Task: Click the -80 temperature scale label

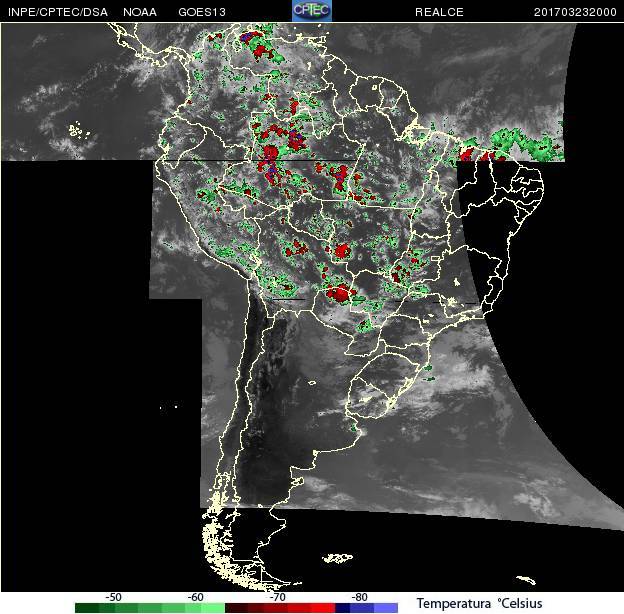Action: pos(359,597)
